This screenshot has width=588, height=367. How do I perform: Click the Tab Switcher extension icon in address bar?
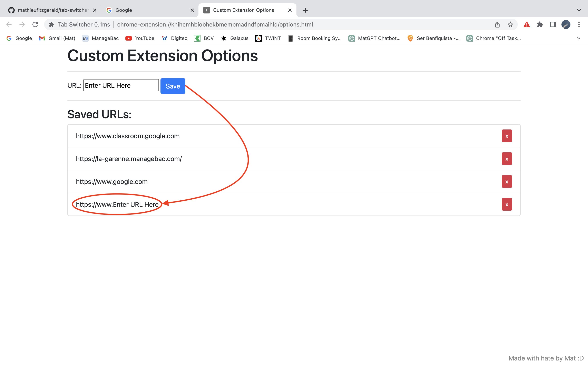pyautogui.click(x=51, y=24)
